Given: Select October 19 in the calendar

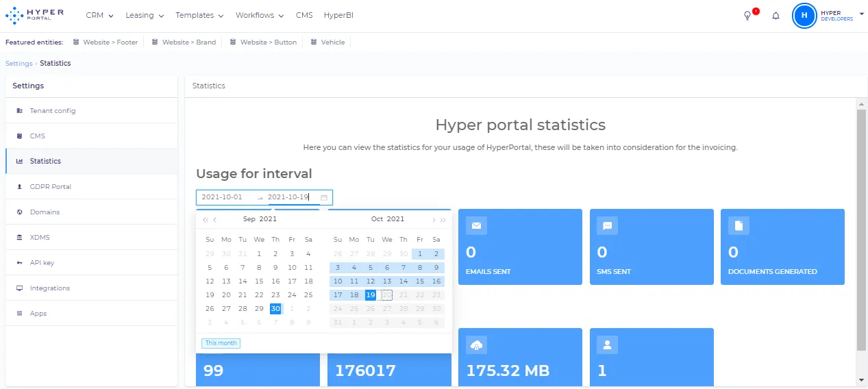Looking at the screenshot, I should pos(371,295).
